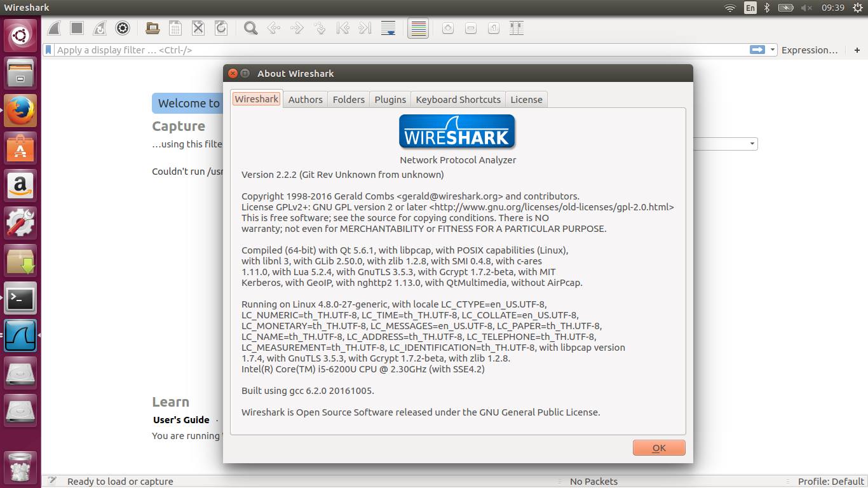Toggle auto-scroll during live capture icon

tap(388, 28)
